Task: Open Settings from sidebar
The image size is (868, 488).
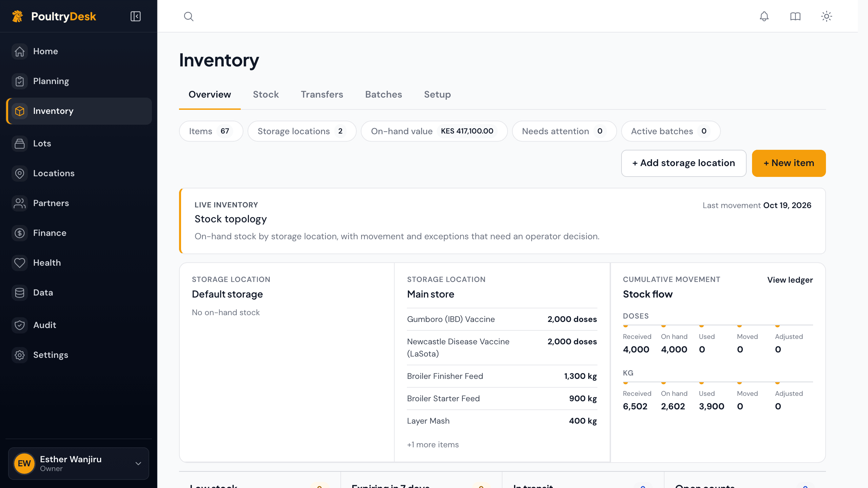Action: 79,355
